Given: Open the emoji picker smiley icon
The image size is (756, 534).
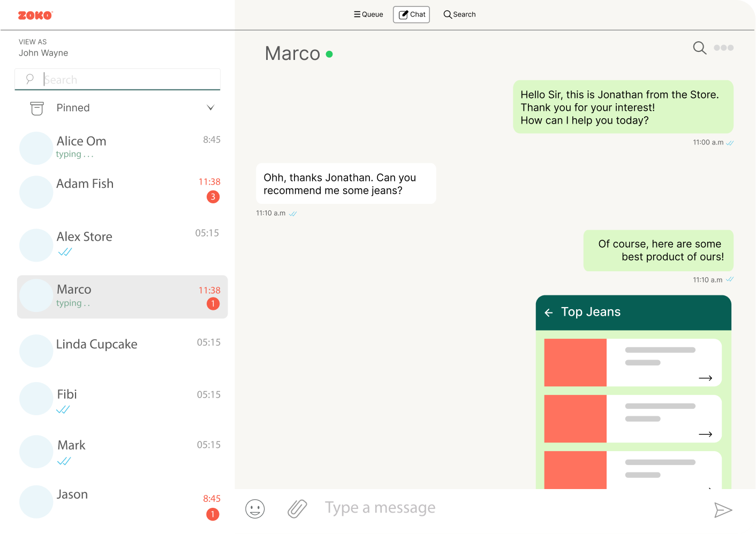Looking at the screenshot, I should [x=255, y=509].
